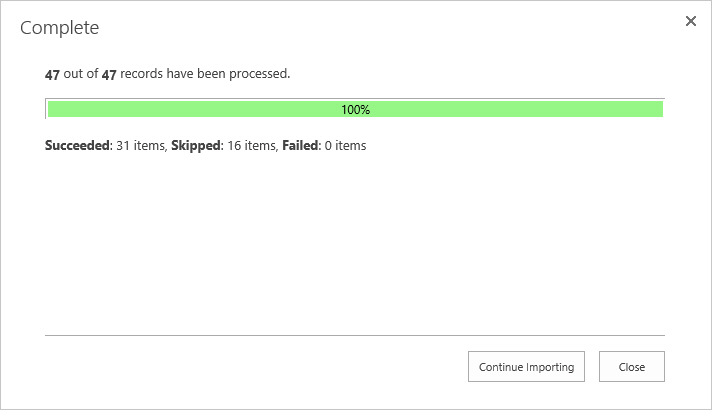Viewport: 712px width, 410px height.
Task: Click empty footer area left of Continue Importing
Action: [x=250, y=367]
